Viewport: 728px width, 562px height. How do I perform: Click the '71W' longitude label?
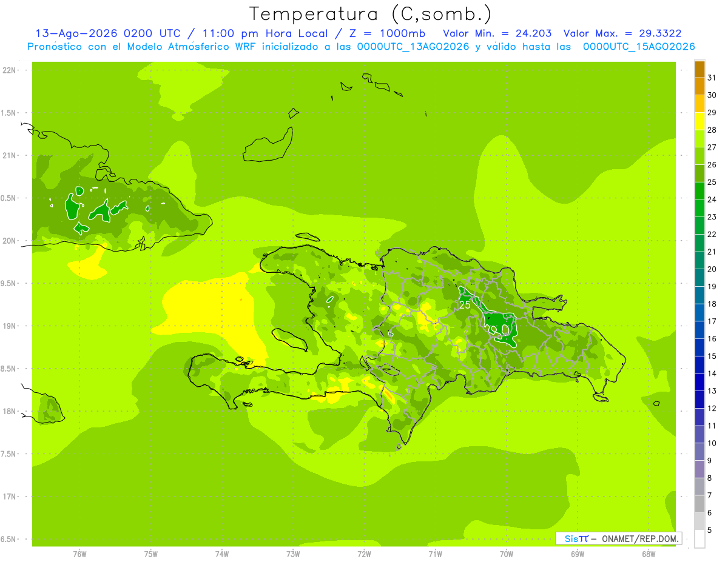[435, 554]
